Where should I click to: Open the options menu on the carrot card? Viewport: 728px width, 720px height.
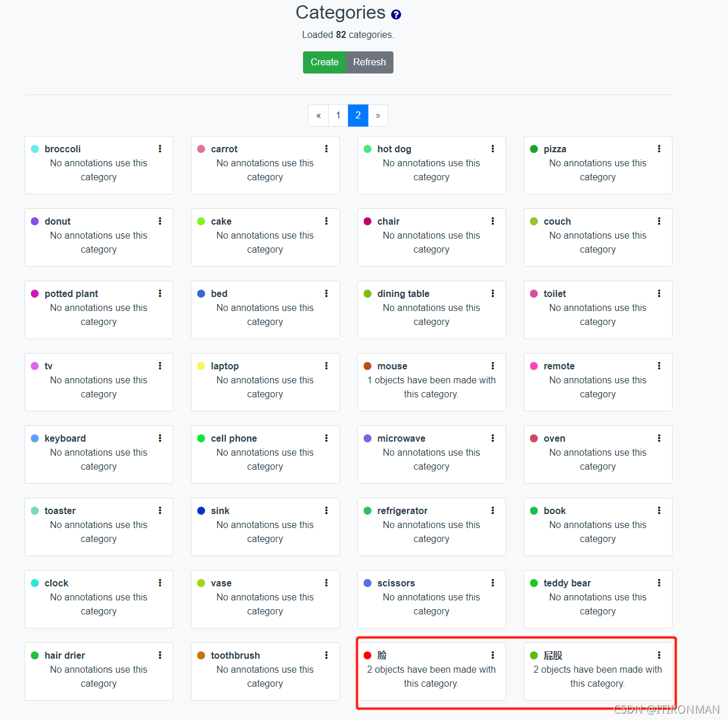point(326,149)
